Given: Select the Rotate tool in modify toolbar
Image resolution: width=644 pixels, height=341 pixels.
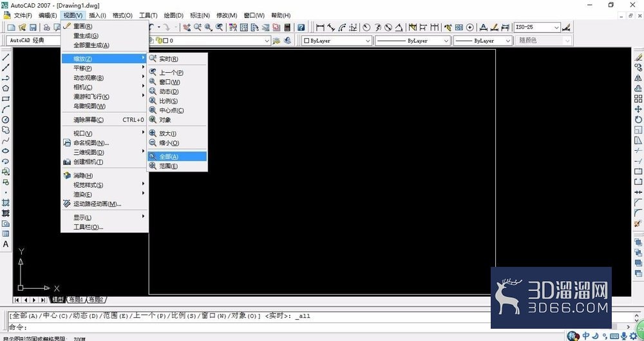Looking at the screenshot, I should point(638,120).
